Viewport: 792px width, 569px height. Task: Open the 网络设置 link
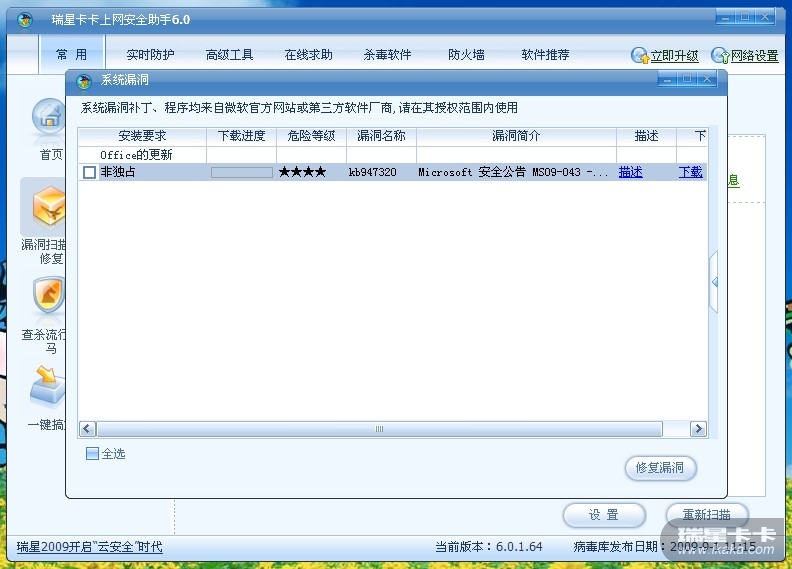[x=755, y=56]
